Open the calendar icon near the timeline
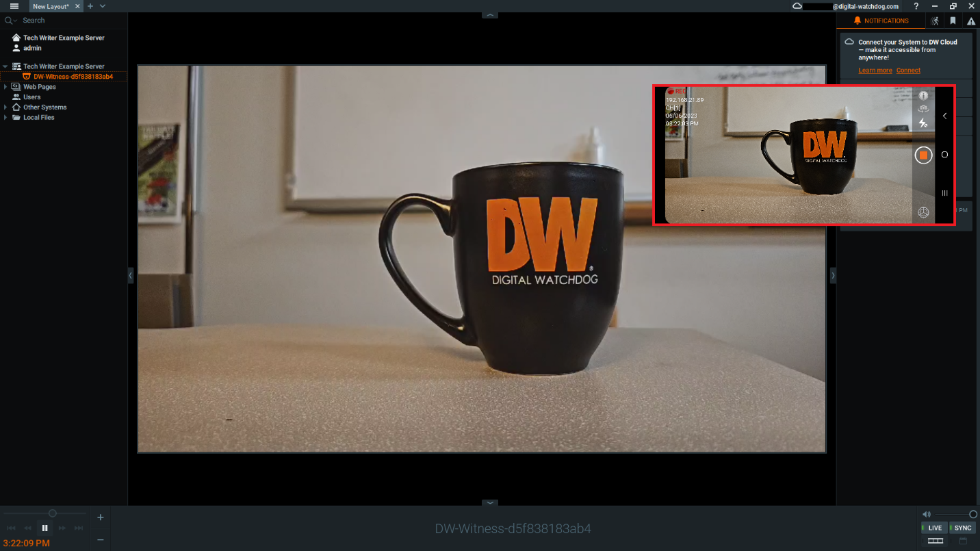980x551 pixels. [x=964, y=541]
